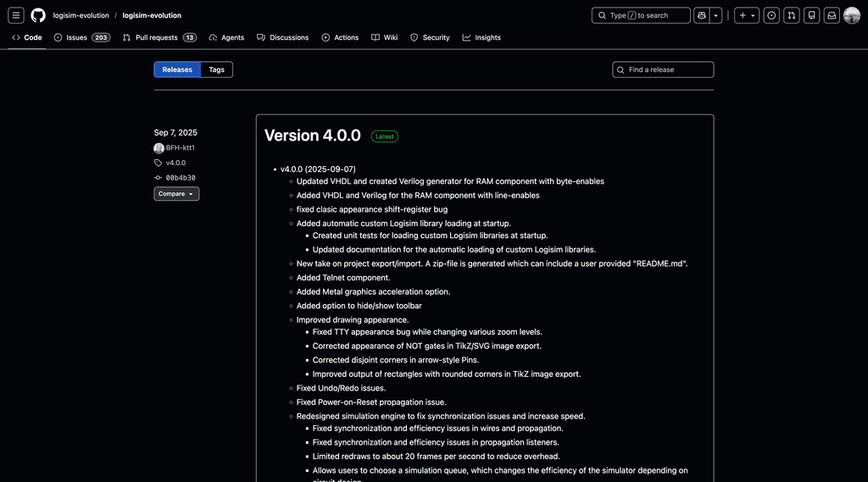Click the v4.0.0 tag link
This screenshot has height=482, width=868.
(175, 163)
